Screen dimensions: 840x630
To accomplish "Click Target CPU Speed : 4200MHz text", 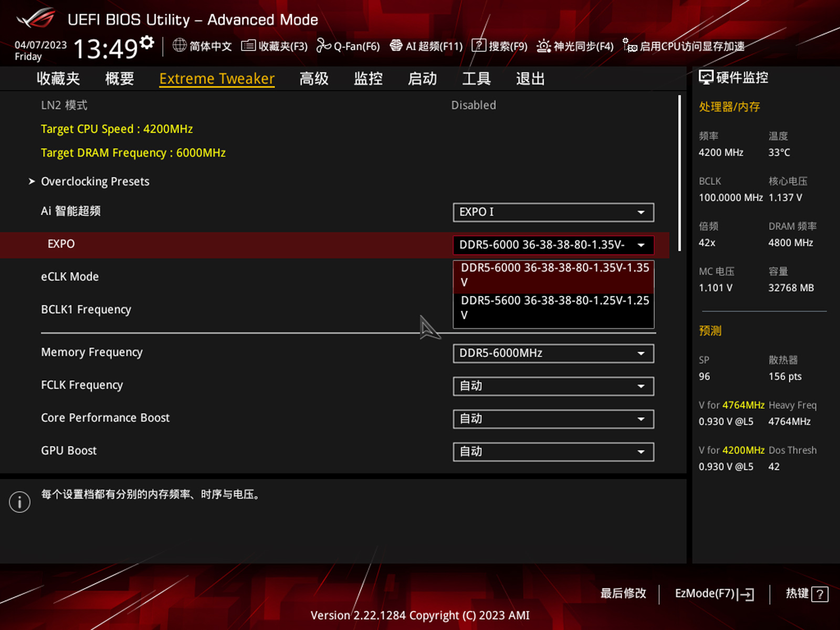I will [x=117, y=129].
